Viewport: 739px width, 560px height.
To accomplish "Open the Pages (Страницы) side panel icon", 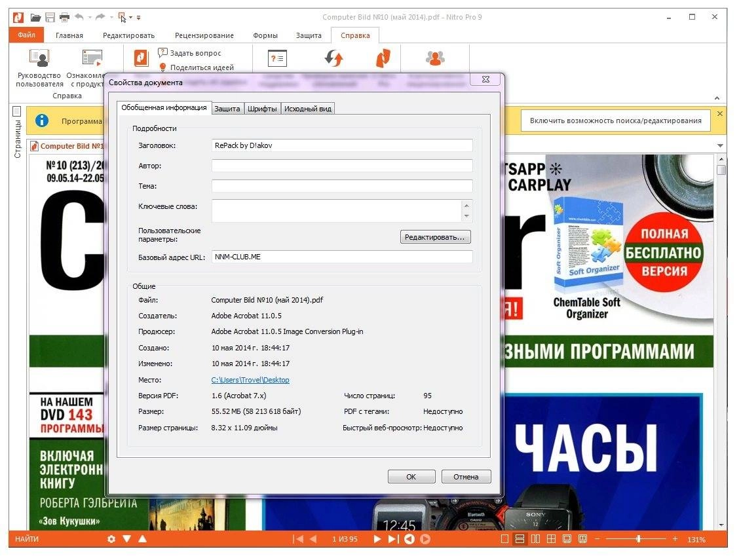I will click(x=17, y=111).
